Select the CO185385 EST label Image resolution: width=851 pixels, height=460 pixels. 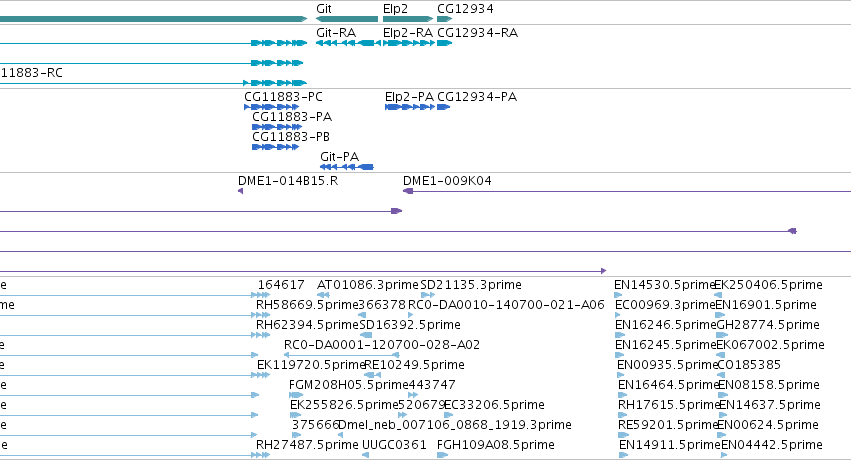pyautogui.click(x=749, y=365)
